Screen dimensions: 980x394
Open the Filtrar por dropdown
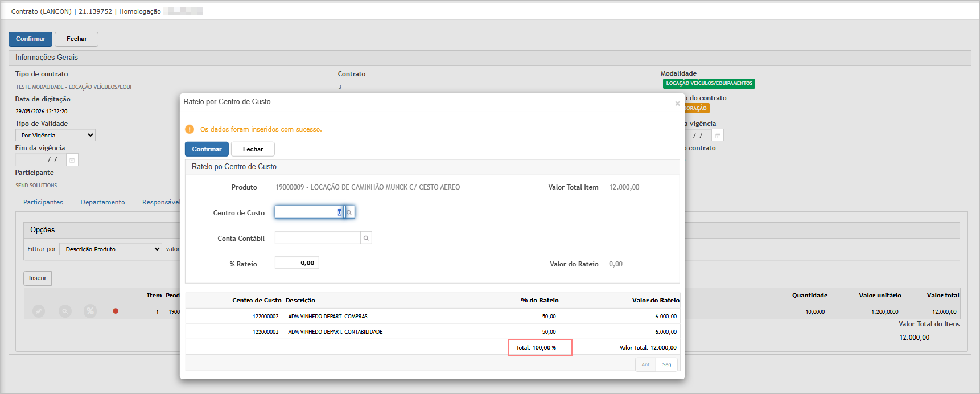[111, 249]
